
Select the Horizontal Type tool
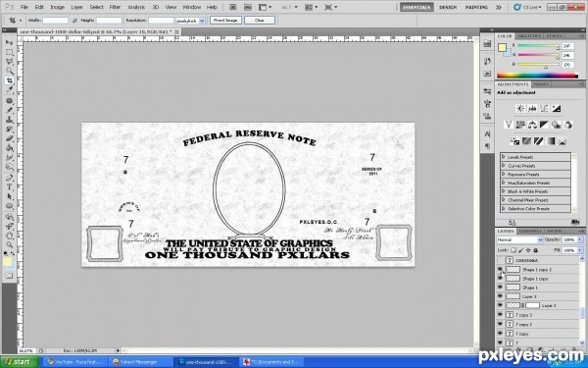(x=9, y=186)
